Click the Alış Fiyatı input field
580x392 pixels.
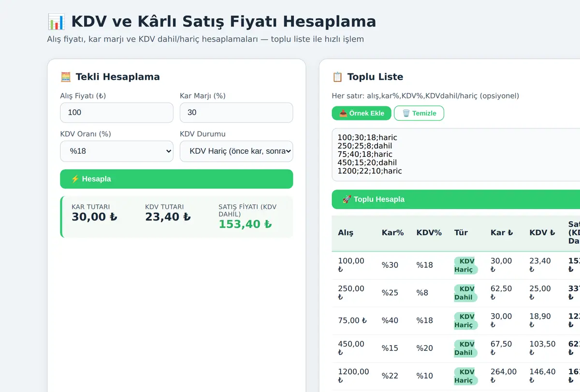(116, 113)
